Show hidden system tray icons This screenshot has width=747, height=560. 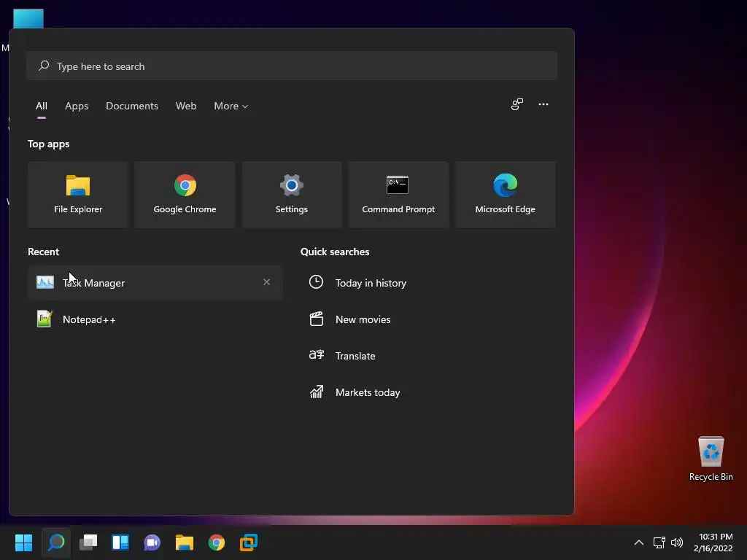click(x=639, y=542)
